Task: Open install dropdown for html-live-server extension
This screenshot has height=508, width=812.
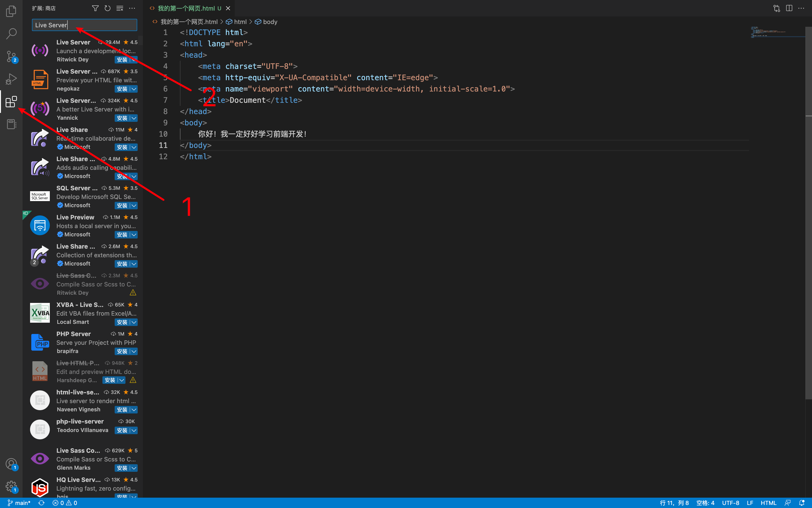Action: click(x=134, y=410)
